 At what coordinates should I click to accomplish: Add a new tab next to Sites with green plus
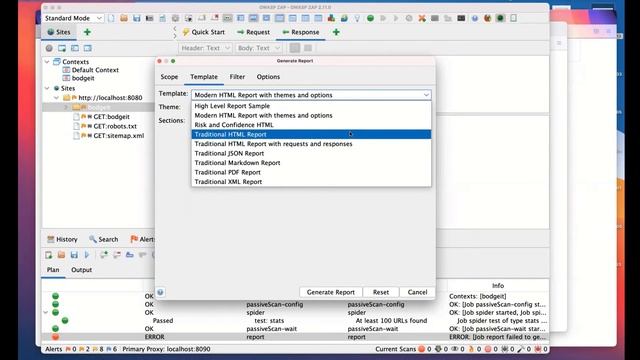click(87, 32)
